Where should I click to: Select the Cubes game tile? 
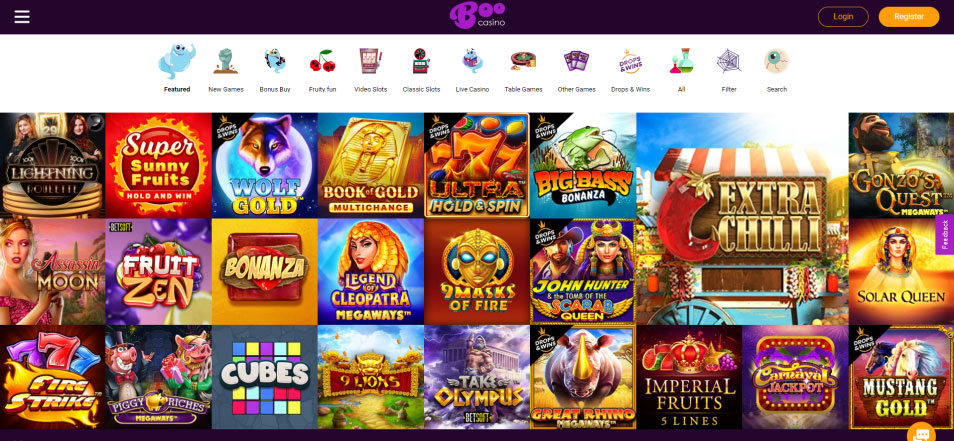[x=265, y=377]
